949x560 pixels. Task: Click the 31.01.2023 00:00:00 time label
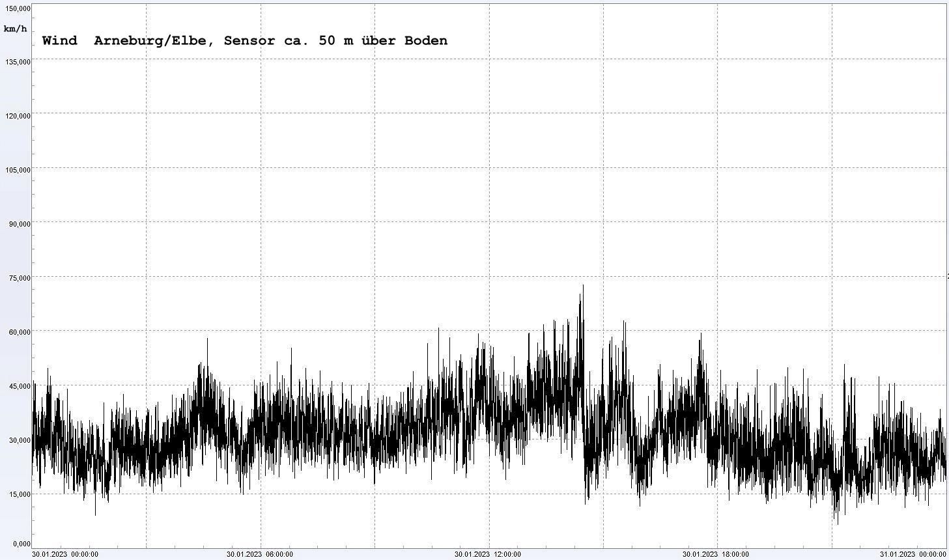pyautogui.click(x=913, y=555)
